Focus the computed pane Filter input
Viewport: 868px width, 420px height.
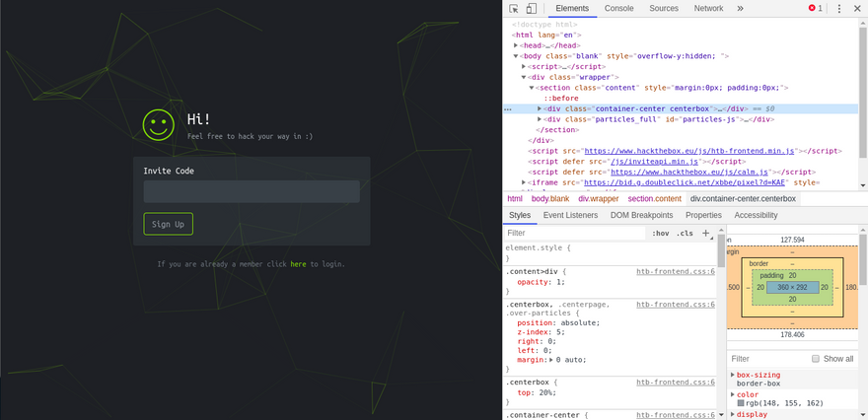click(x=768, y=359)
